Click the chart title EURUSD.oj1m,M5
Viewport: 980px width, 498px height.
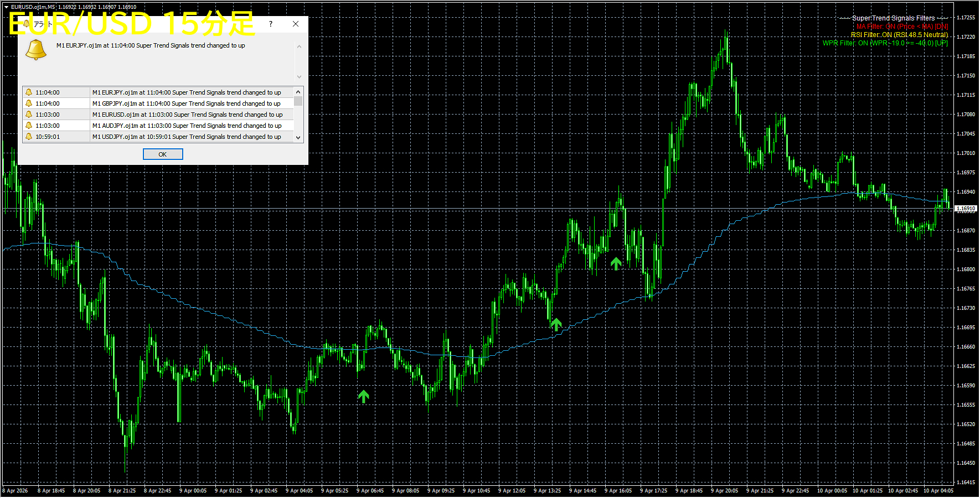tap(33, 7)
